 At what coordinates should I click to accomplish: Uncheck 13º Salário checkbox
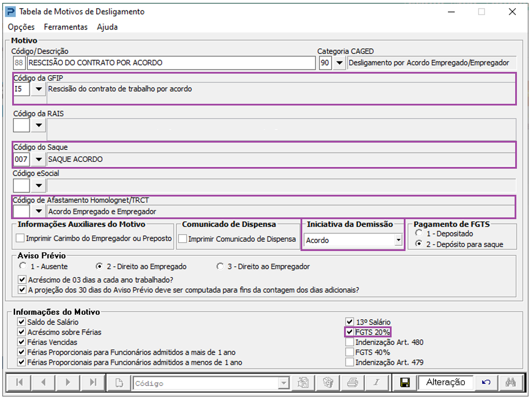[349, 322]
